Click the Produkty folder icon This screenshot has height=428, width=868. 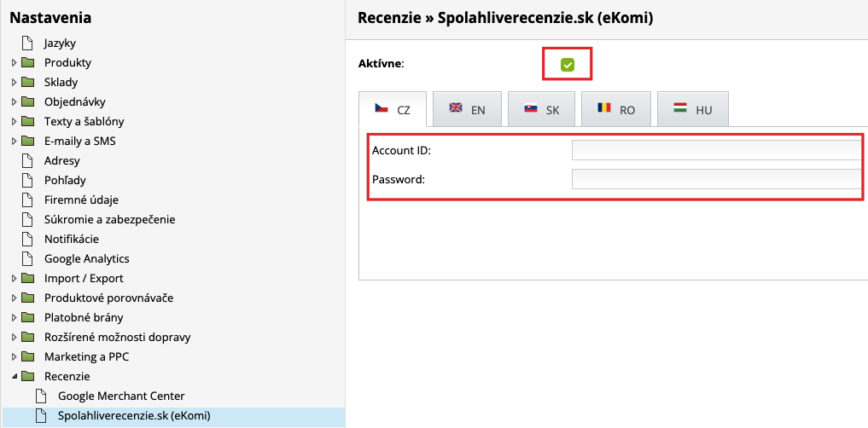point(27,62)
